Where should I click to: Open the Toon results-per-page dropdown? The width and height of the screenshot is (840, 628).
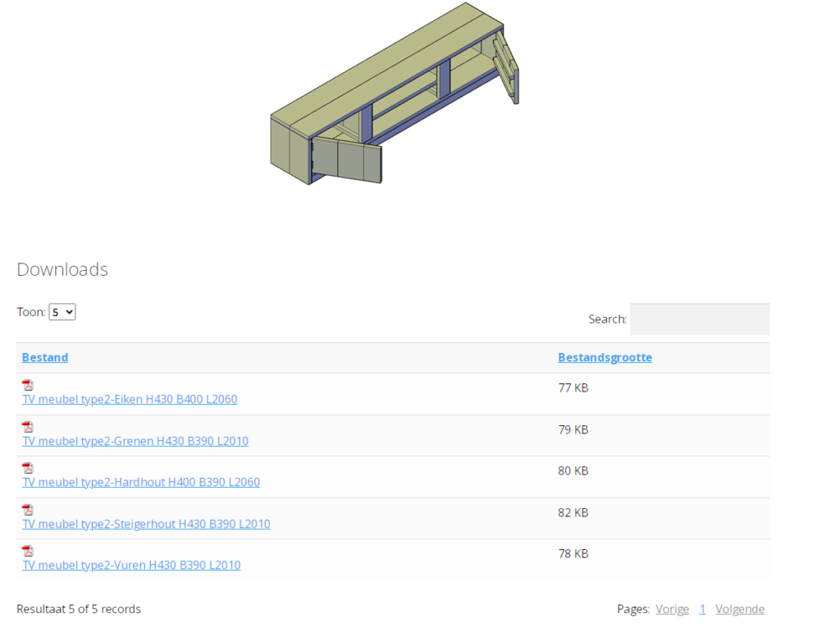point(62,312)
